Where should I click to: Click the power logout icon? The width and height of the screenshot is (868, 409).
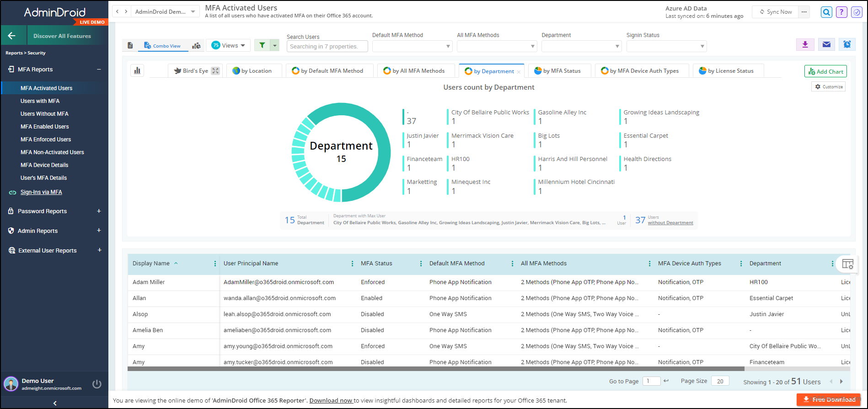pos(97,384)
